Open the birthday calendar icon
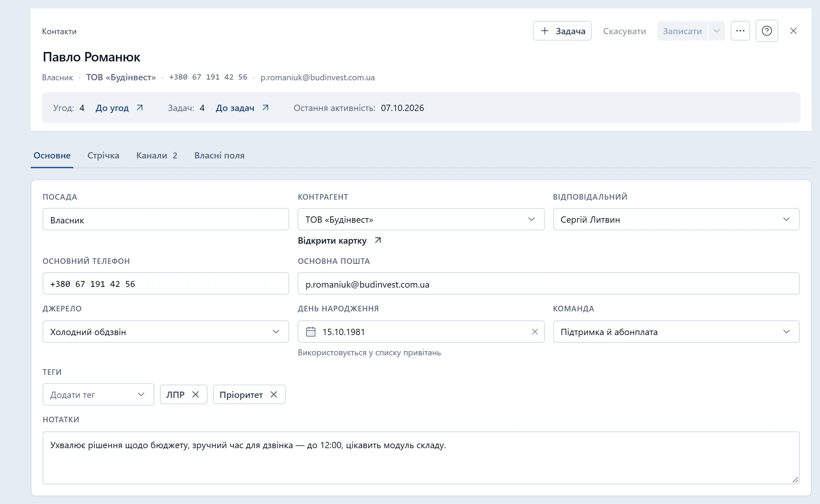 tap(310, 332)
